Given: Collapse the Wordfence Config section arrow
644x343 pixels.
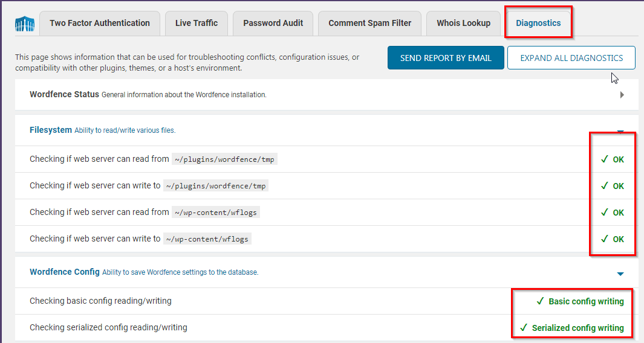Looking at the screenshot, I should click(x=620, y=274).
